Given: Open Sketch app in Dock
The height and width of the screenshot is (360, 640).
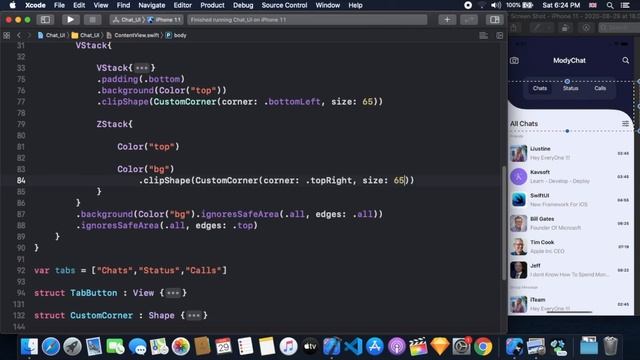Looking at the screenshot, I should 440,347.
